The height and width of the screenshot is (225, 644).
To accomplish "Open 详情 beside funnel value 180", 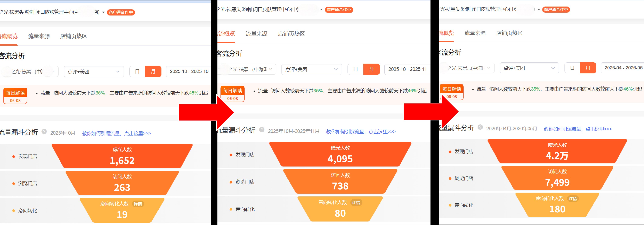I will click(x=573, y=198).
